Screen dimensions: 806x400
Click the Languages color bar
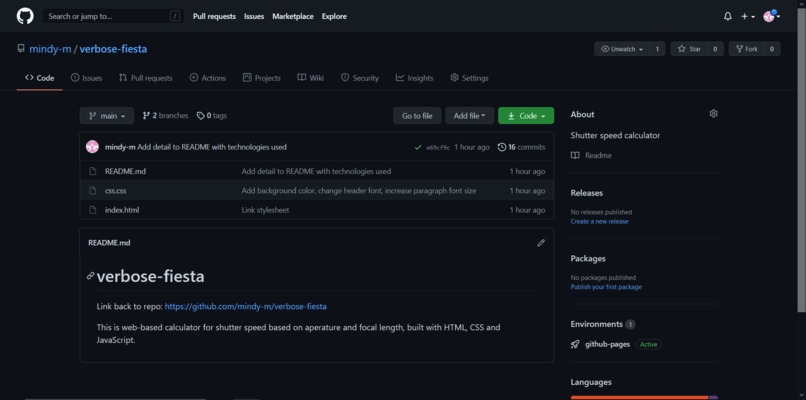click(644, 397)
